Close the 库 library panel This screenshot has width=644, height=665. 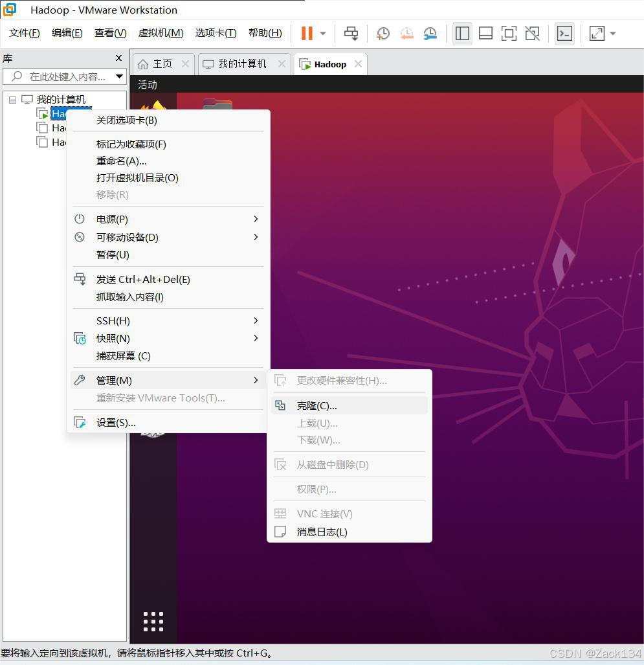118,58
